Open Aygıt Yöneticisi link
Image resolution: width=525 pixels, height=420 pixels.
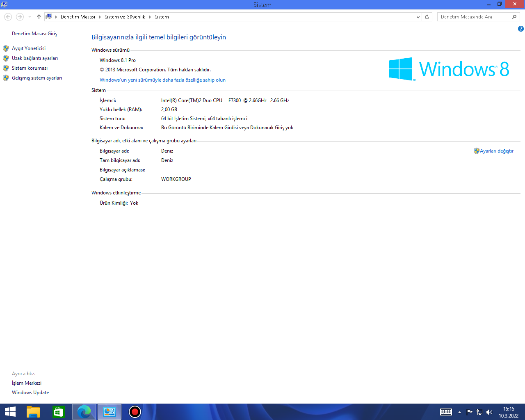pyautogui.click(x=29, y=48)
